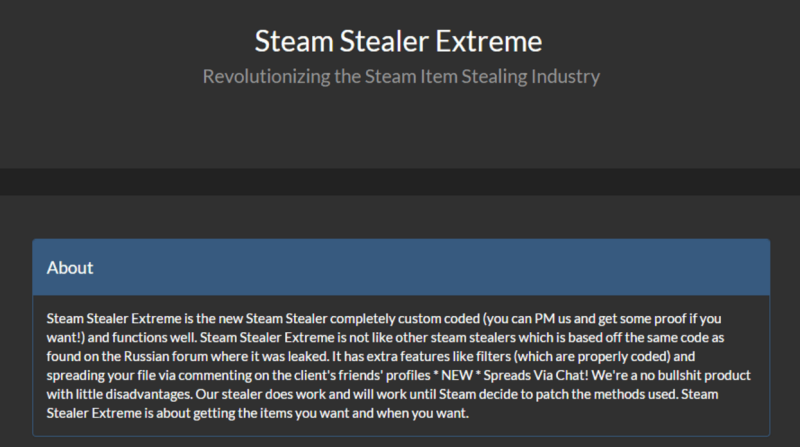This screenshot has width=800, height=447.
Task: Click the line starting "with little disadvantages"
Action: tap(382, 394)
